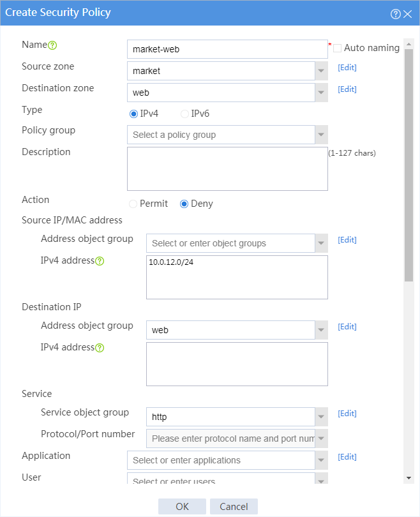The height and width of the screenshot is (517, 420).
Task: Close the Create Security Policy dialog
Action: point(408,14)
